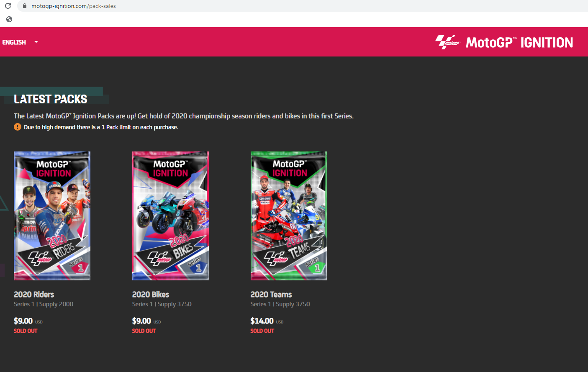Open the 2020 Teams pack image

click(289, 216)
